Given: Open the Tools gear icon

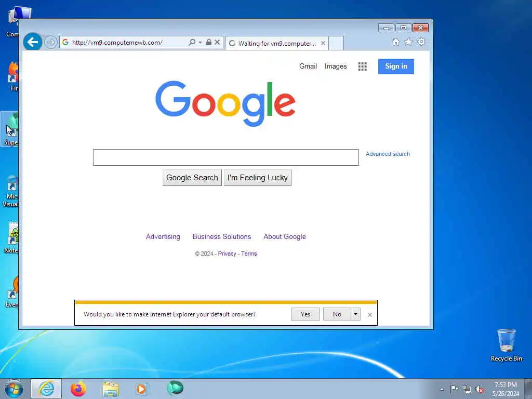Looking at the screenshot, I should [x=421, y=42].
